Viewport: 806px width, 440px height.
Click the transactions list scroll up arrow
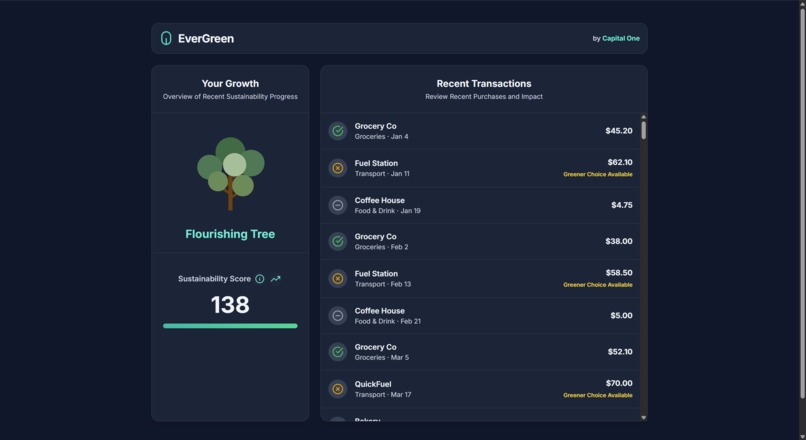pyautogui.click(x=644, y=117)
